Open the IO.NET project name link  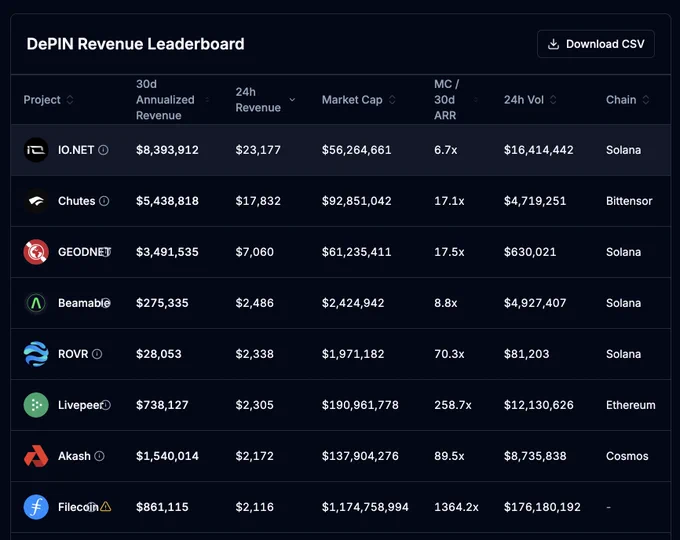pyautogui.click(x=76, y=150)
